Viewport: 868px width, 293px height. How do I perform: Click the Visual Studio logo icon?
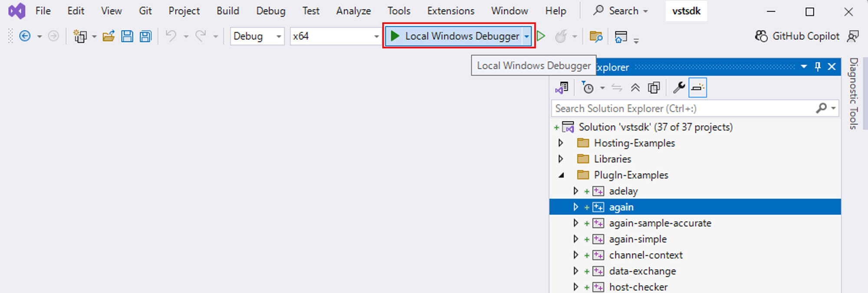[17, 11]
